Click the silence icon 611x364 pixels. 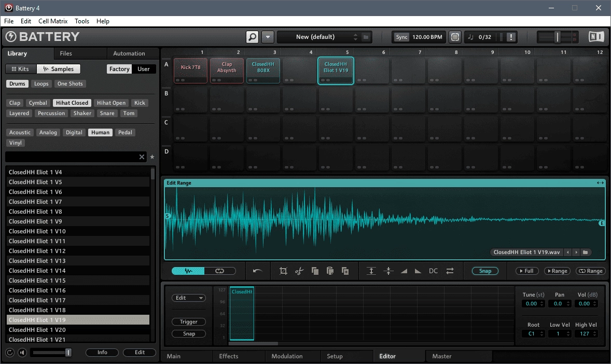(388, 271)
